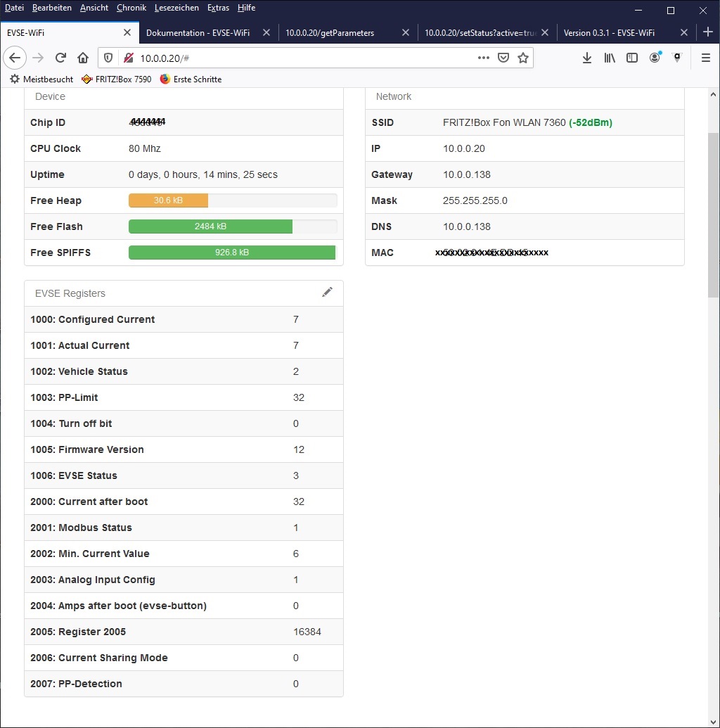This screenshot has height=728, width=720.
Task: Toggle the sidebar view icon
Action: point(632,58)
